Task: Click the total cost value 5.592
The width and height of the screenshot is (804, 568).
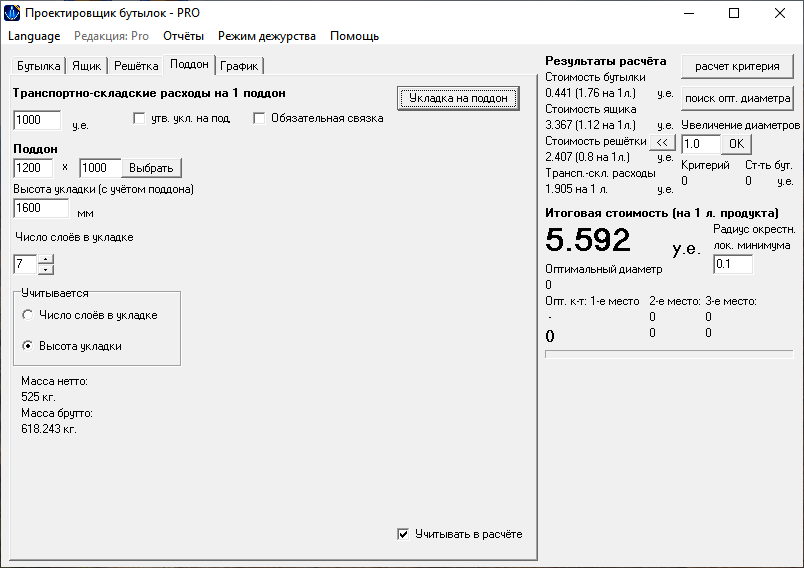Action: 588,239
